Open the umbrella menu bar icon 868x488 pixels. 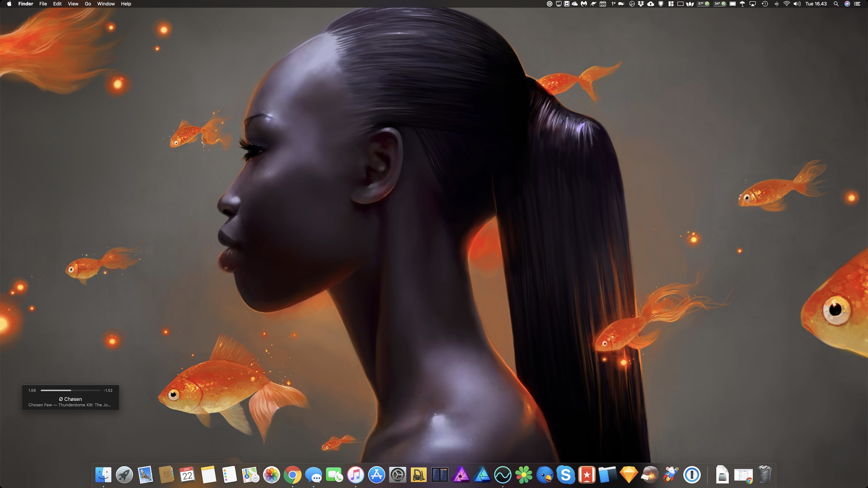[742, 4]
